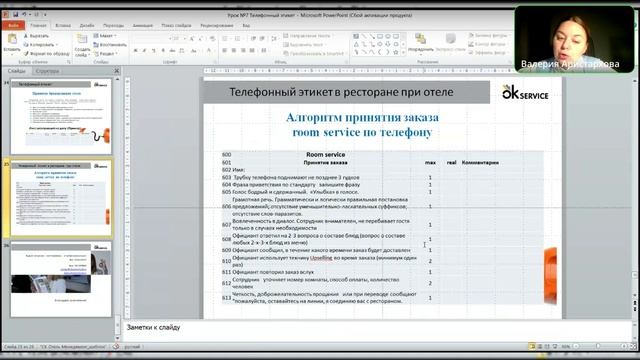Switch to Outline (Структура) pane tab
This screenshot has height=360, width=640.
(47, 71)
